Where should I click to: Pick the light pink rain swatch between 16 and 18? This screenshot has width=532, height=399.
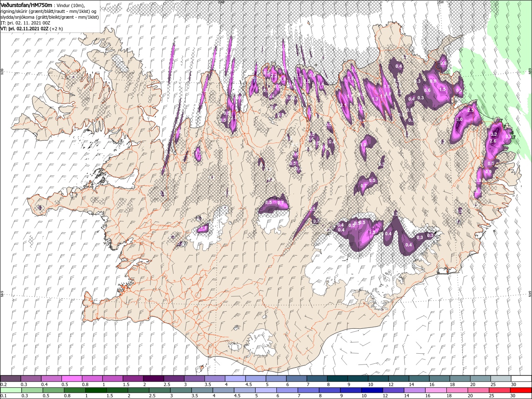436,390
